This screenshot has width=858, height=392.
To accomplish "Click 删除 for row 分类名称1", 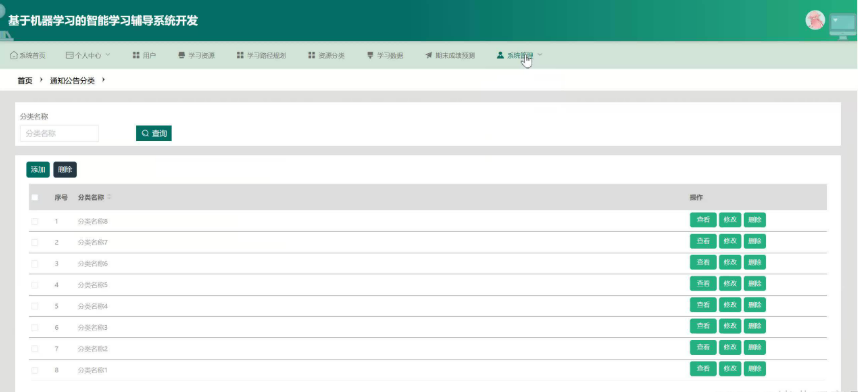I will pyautogui.click(x=755, y=369).
